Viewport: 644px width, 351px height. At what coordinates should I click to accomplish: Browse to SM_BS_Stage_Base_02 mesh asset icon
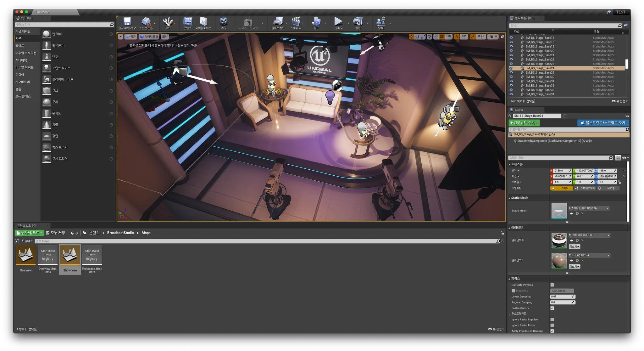pyautogui.click(x=577, y=214)
